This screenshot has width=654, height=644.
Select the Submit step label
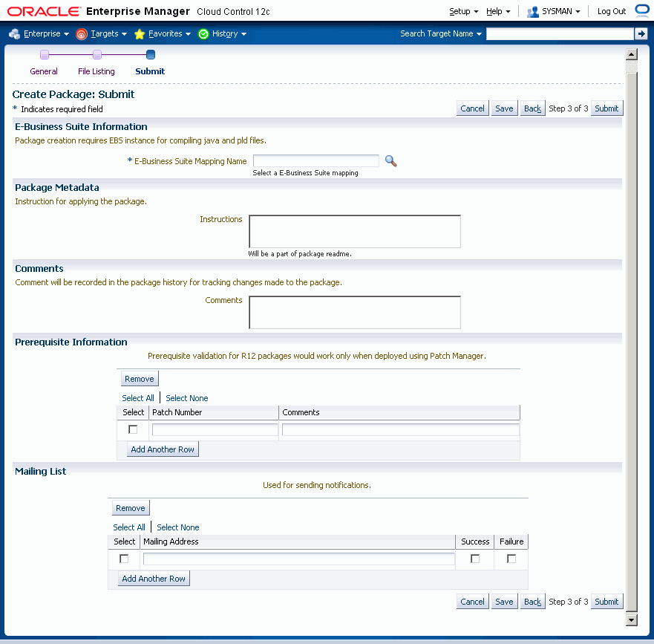(x=150, y=71)
